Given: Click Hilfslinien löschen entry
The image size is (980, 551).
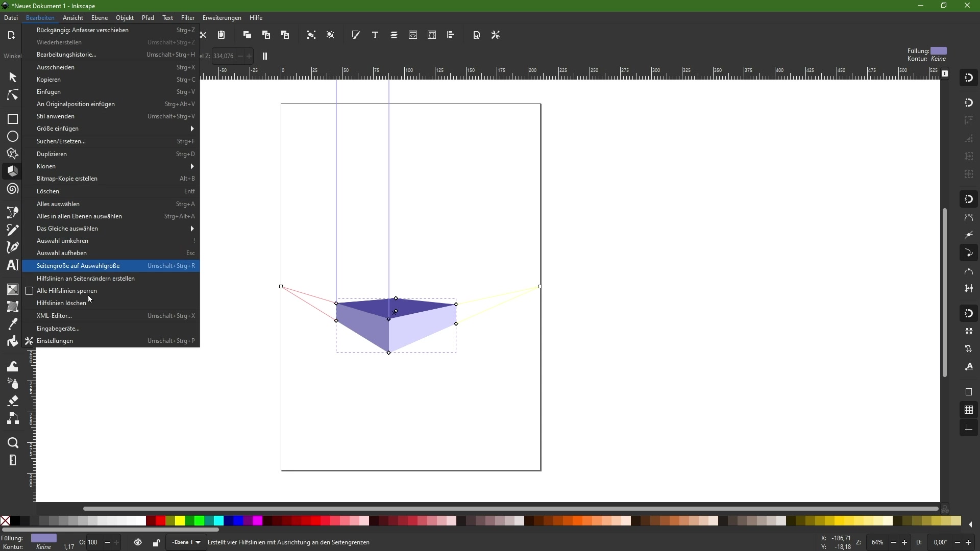Looking at the screenshot, I should pyautogui.click(x=61, y=303).
